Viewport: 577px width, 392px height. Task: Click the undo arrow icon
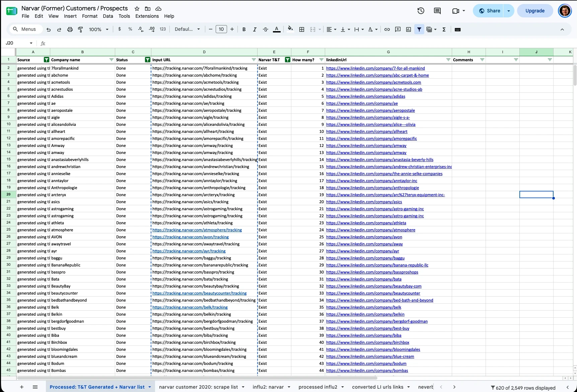(49, 29)
